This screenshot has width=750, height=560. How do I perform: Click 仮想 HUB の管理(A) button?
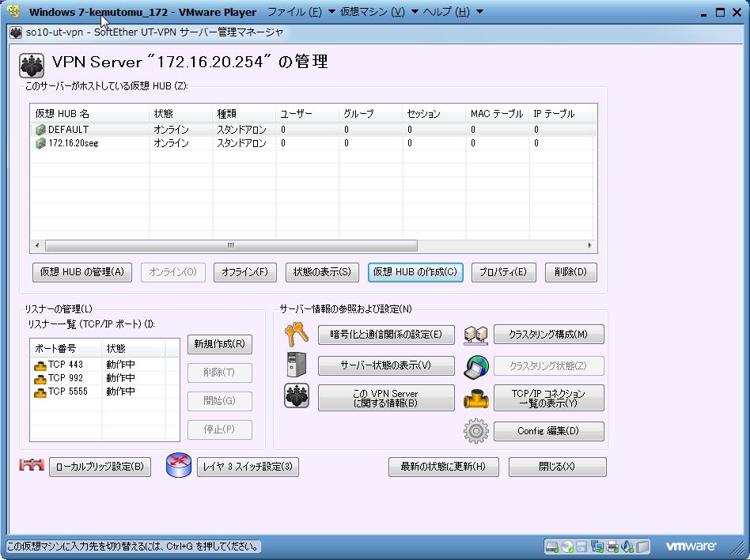click(82, 272)
